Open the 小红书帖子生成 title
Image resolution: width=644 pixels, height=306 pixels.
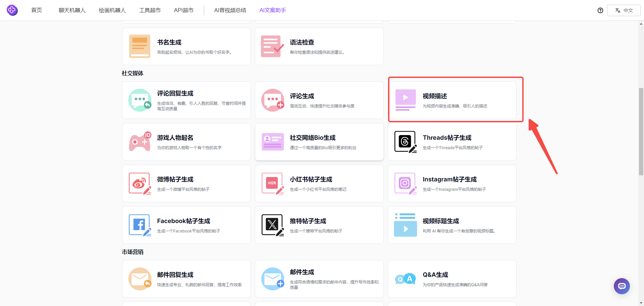pyautogui.click(x=311, y=179)
